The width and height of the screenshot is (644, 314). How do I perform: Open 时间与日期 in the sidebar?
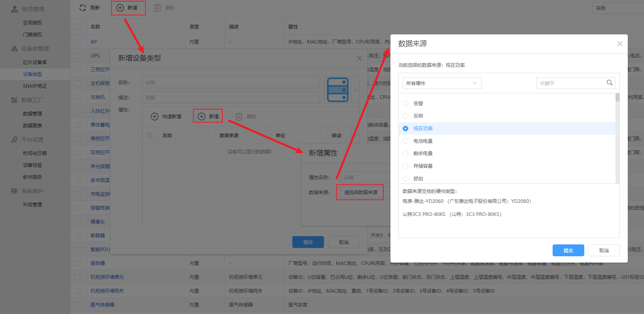coord(35,153)
